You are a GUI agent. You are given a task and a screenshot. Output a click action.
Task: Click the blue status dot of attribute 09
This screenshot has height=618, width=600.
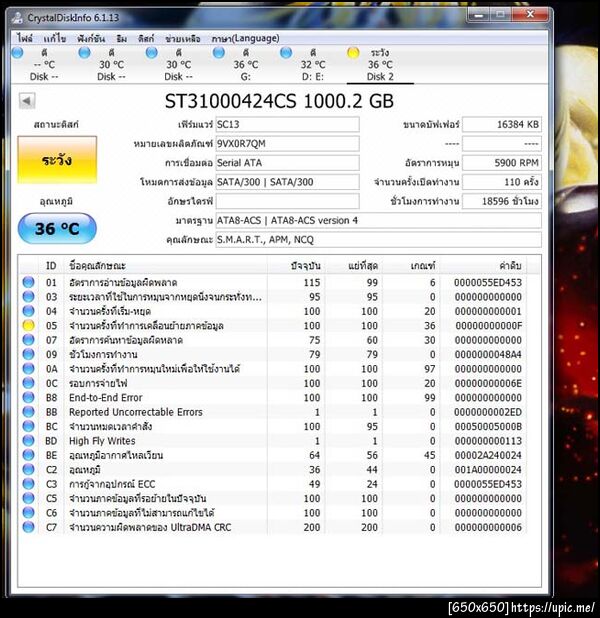[28, 354]
